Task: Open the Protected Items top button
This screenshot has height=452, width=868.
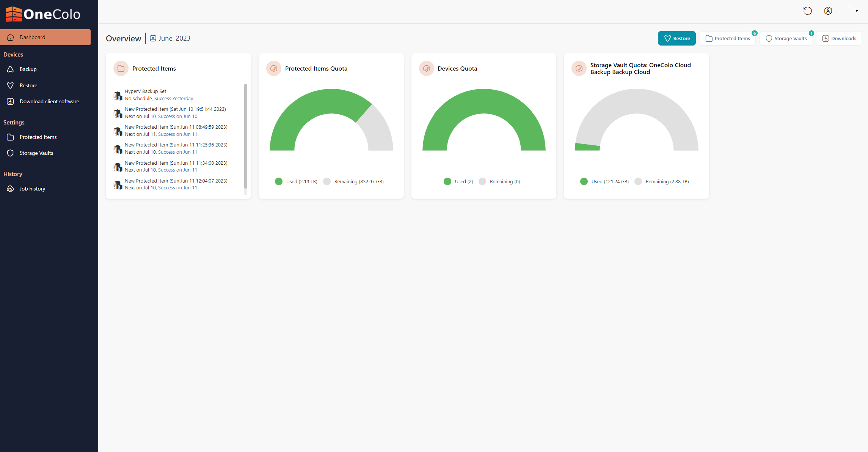Action: coord(728,38)
